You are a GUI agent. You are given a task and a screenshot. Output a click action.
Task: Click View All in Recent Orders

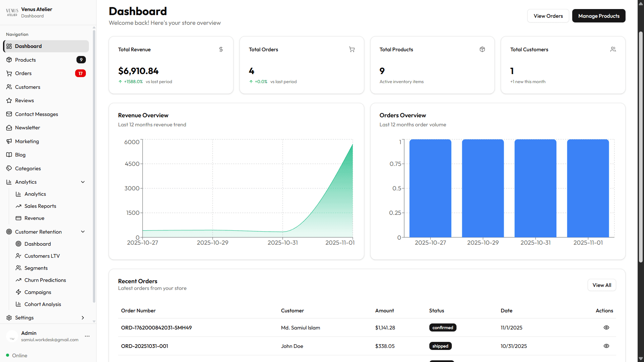click(601, 285)
